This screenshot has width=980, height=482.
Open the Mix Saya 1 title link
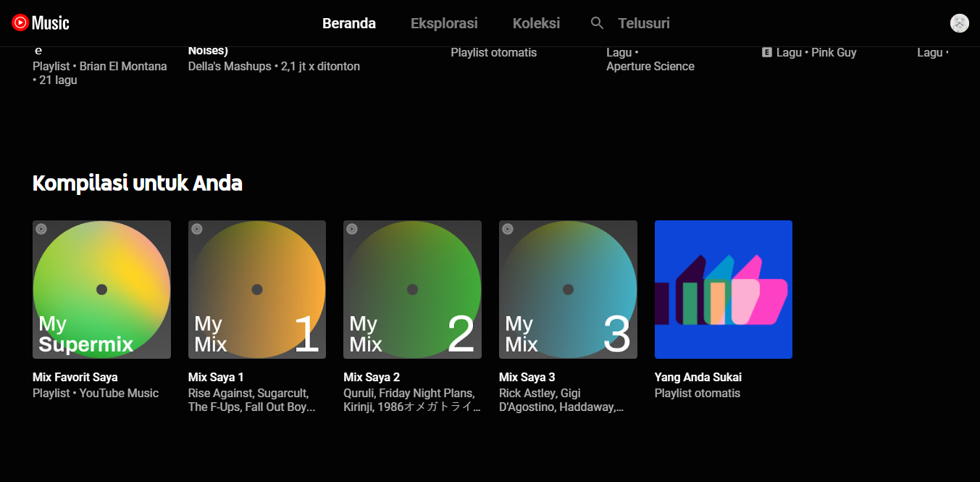point(216,377)
